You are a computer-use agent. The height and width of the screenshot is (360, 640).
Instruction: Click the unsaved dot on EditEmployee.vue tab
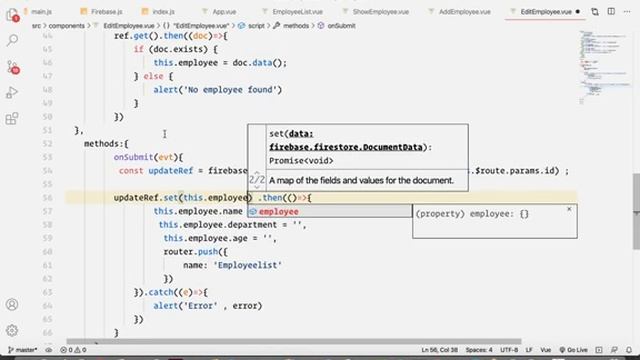coord(578,12)
